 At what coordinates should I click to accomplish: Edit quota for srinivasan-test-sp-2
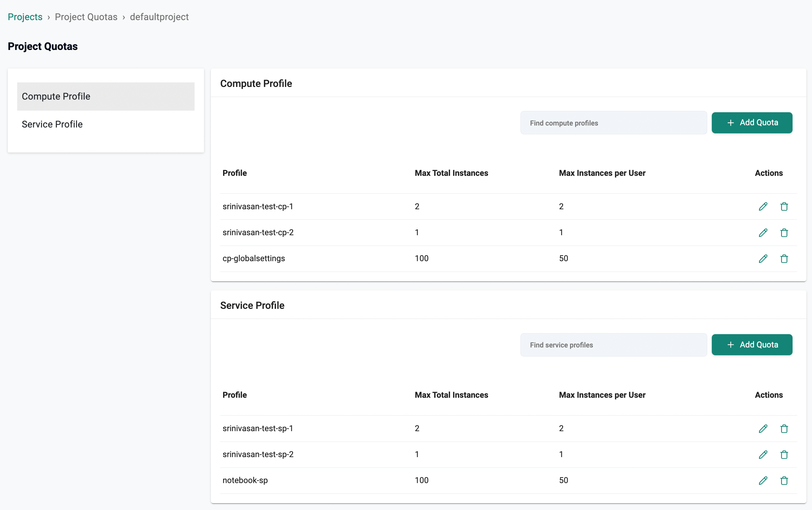click(x=763, y=454)
